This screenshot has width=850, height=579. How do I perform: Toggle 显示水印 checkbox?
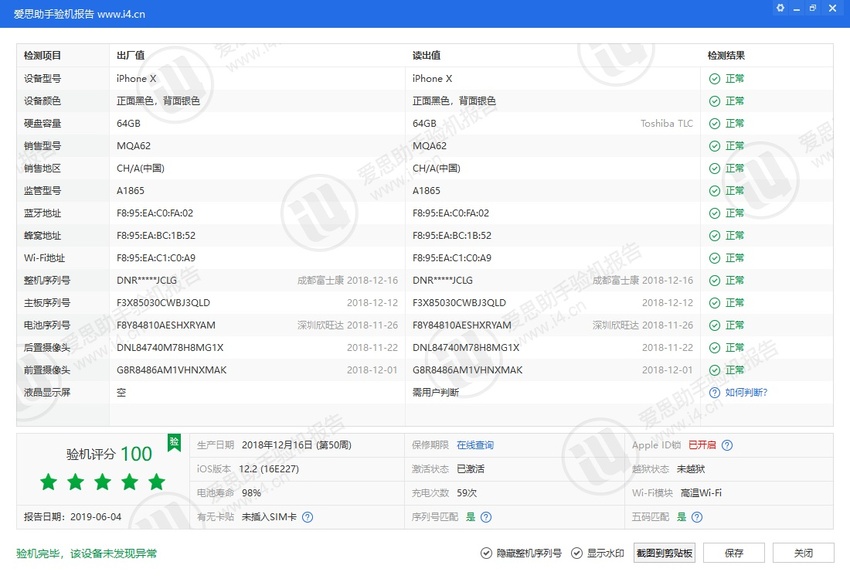(577, 553)
